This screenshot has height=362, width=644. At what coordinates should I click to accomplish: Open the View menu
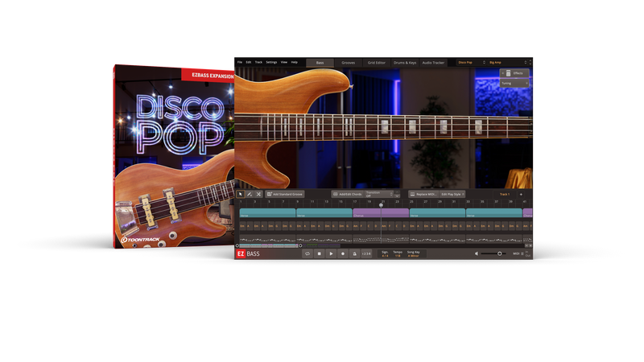(284, 63)
